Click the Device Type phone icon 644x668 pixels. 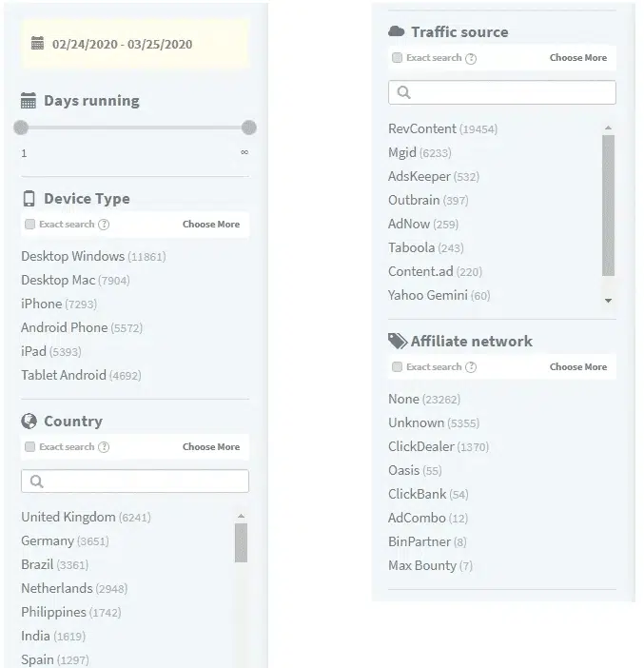coord(29,199)
